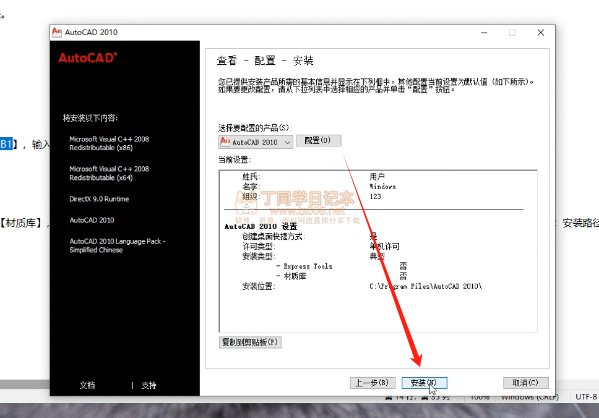The image size is (599, 418).
Task: Open the 文档 documentation link
Action: click(x=87, y=385)
